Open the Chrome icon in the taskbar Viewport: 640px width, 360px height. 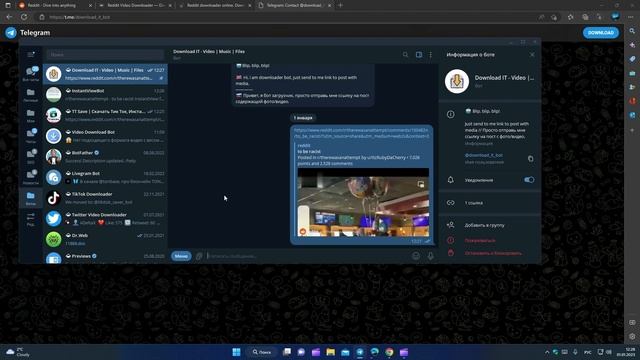click(389, 352)
